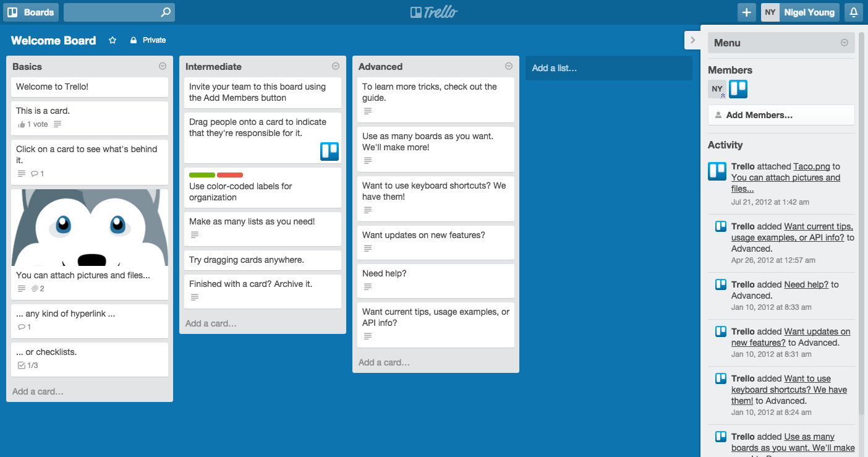The image size is (868, 457).
Task: Open the Boards menu button
Action: click(31, 12)
